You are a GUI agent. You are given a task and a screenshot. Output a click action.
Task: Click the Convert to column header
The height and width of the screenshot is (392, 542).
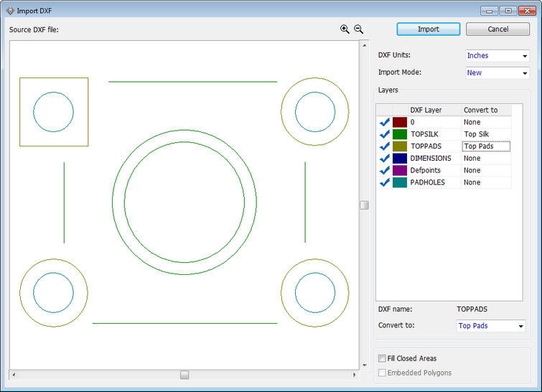[486, 110]
